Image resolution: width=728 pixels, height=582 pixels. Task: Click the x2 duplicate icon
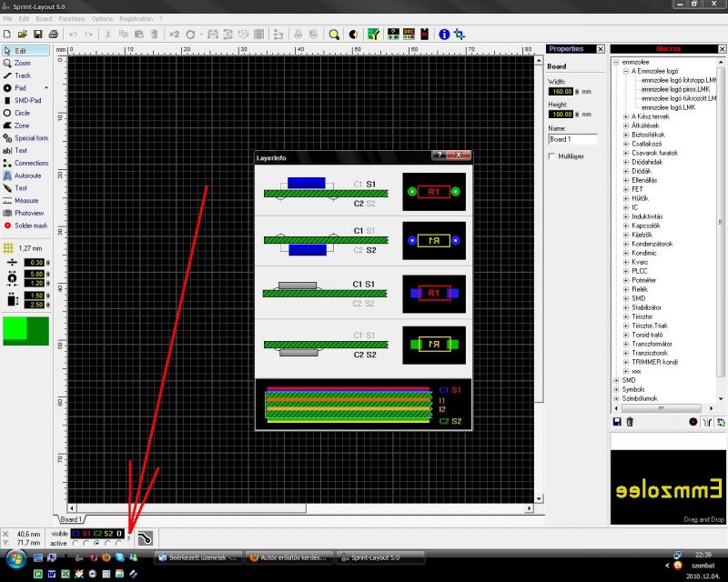[x=174, y=35]
